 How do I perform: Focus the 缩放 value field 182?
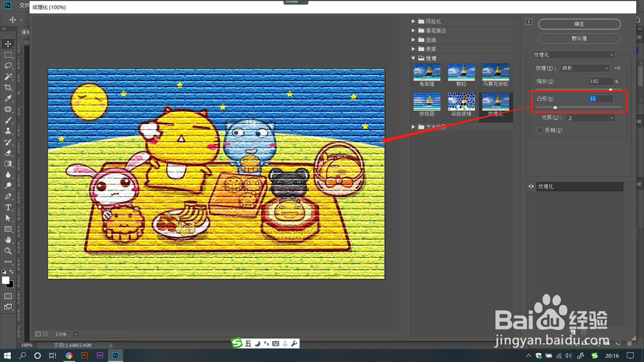[x=601, y=81]
